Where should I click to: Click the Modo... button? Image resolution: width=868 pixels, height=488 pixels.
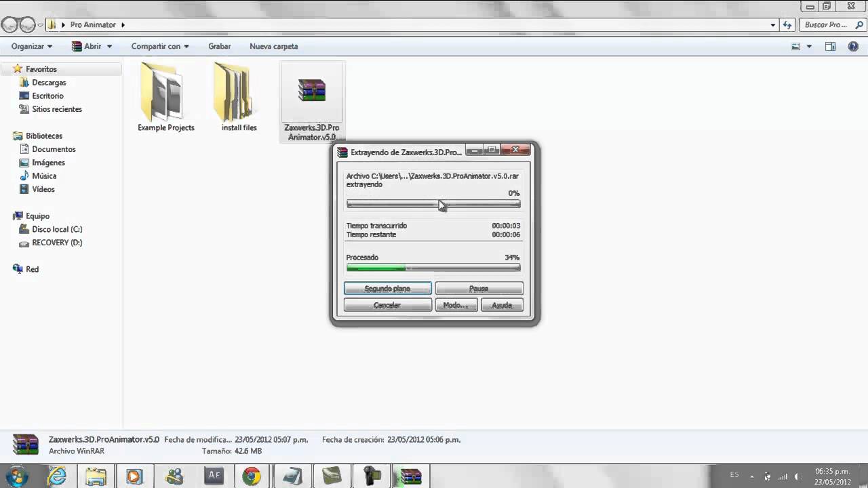click(456, 305)
